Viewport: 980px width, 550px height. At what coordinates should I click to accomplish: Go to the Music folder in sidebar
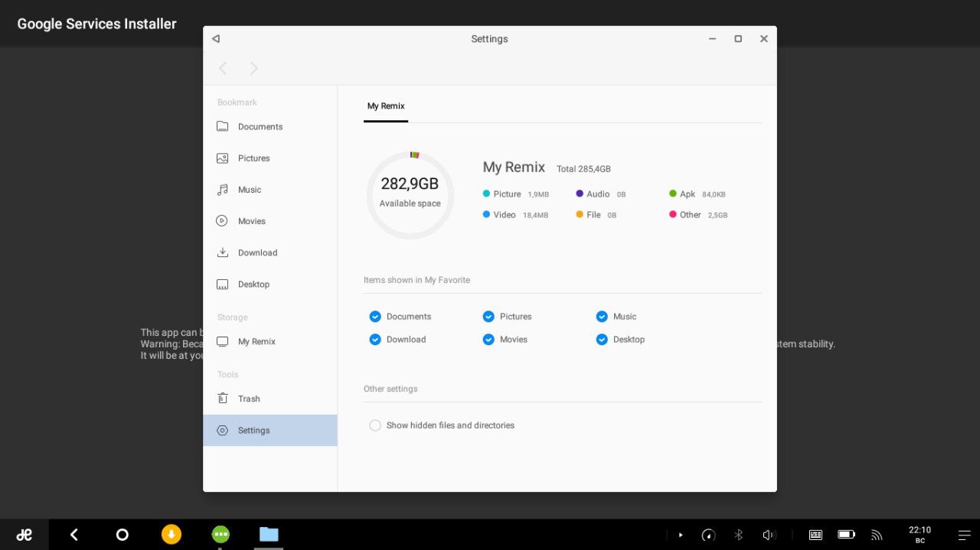pyautogui.click(x=249, y=190)
